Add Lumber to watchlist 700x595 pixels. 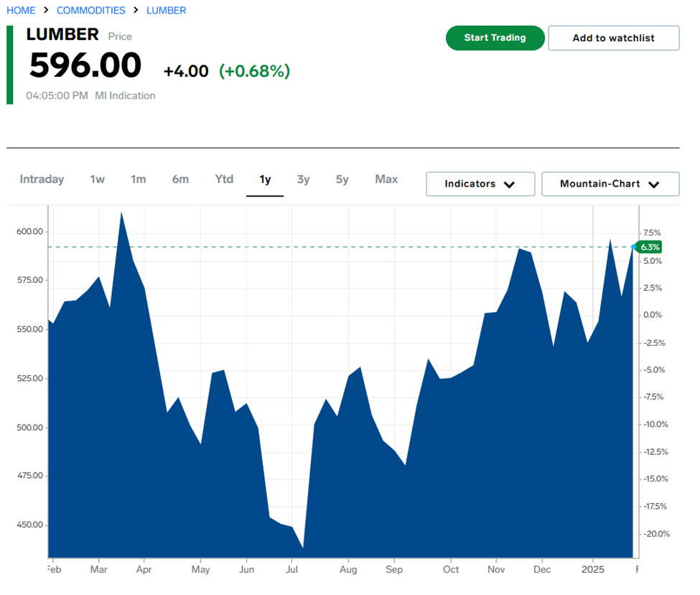pyautogui.click(x=613, y=38)
